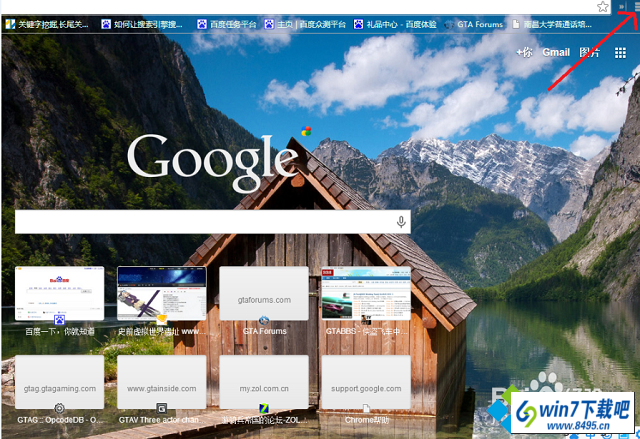
Task: Click the GTA Forums tile favicon
Action: tap(264, 320)
